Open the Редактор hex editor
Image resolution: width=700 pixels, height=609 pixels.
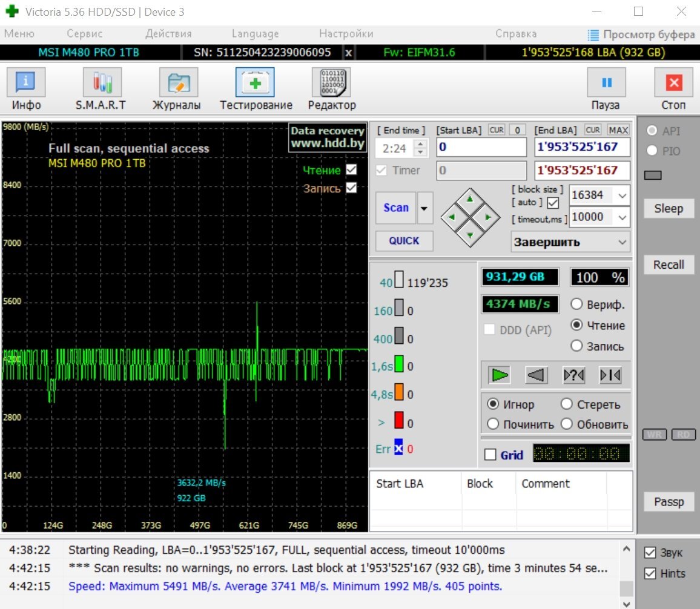[331, 82]
